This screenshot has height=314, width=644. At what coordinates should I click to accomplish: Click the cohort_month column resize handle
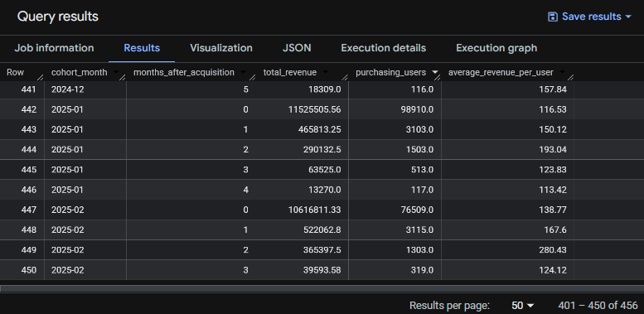coord(123,77)
